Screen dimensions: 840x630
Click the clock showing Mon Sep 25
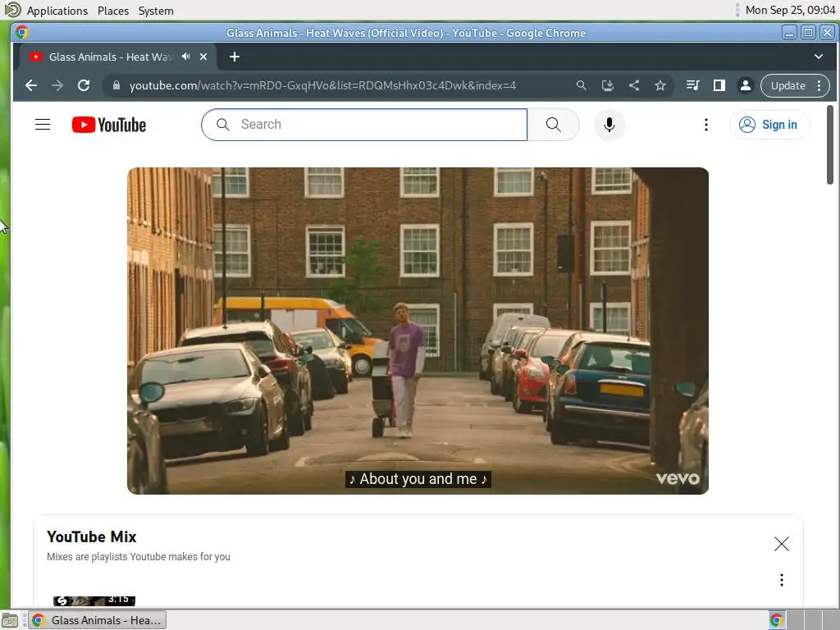[x=790, y=10]
